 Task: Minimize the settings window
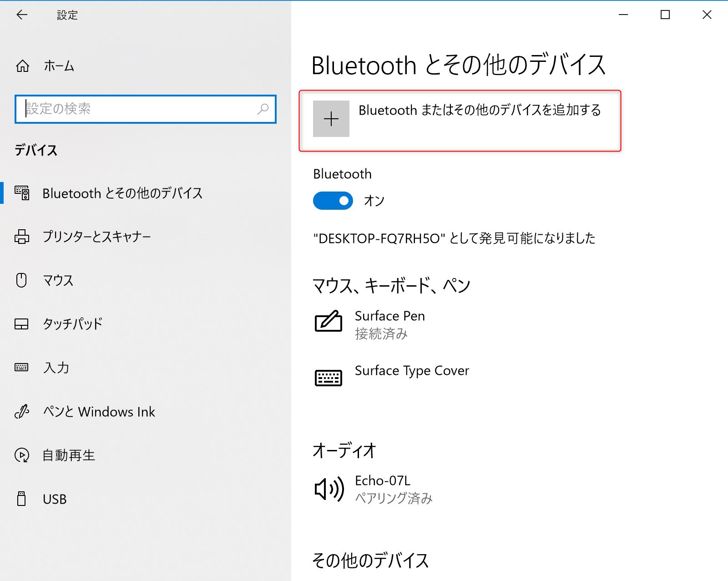pyautogui.click(x=623, y=15)
